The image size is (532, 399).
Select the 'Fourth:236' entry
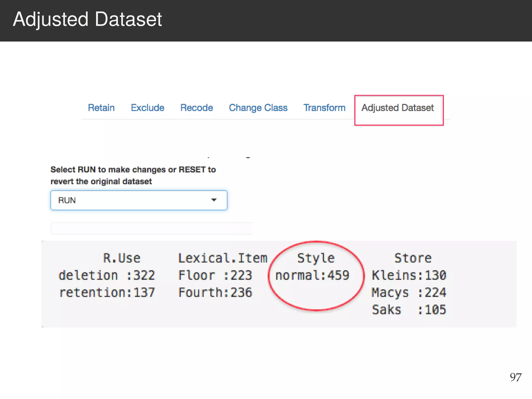215,292
